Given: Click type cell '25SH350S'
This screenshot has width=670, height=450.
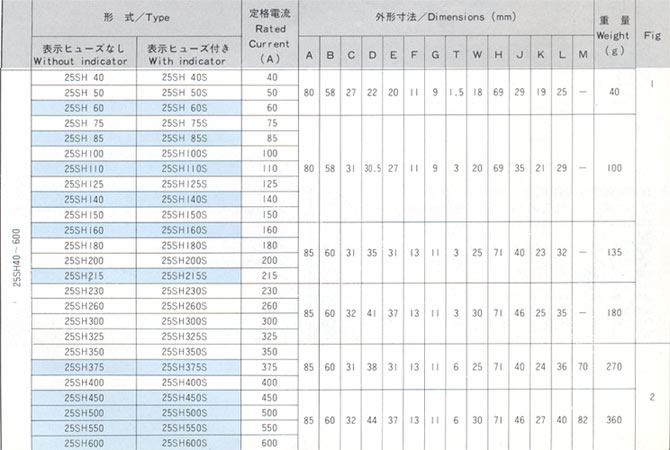Looking at the screenshot, I should 189,352.
